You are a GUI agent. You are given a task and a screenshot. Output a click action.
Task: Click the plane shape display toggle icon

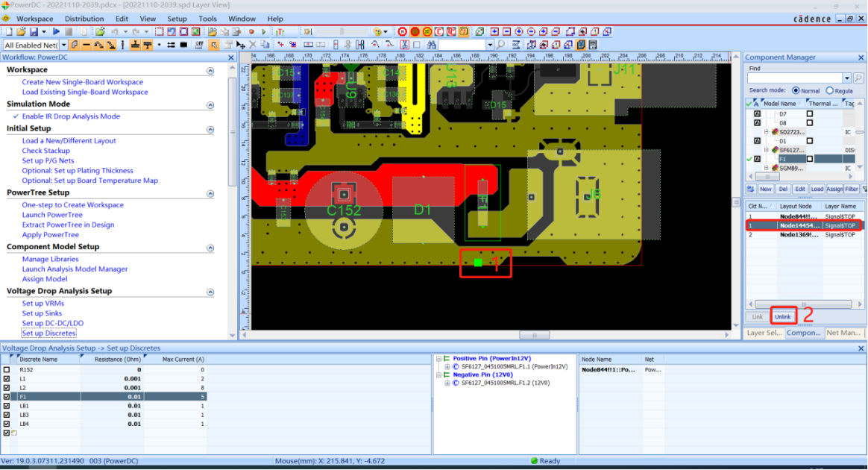tap(74, 45)
